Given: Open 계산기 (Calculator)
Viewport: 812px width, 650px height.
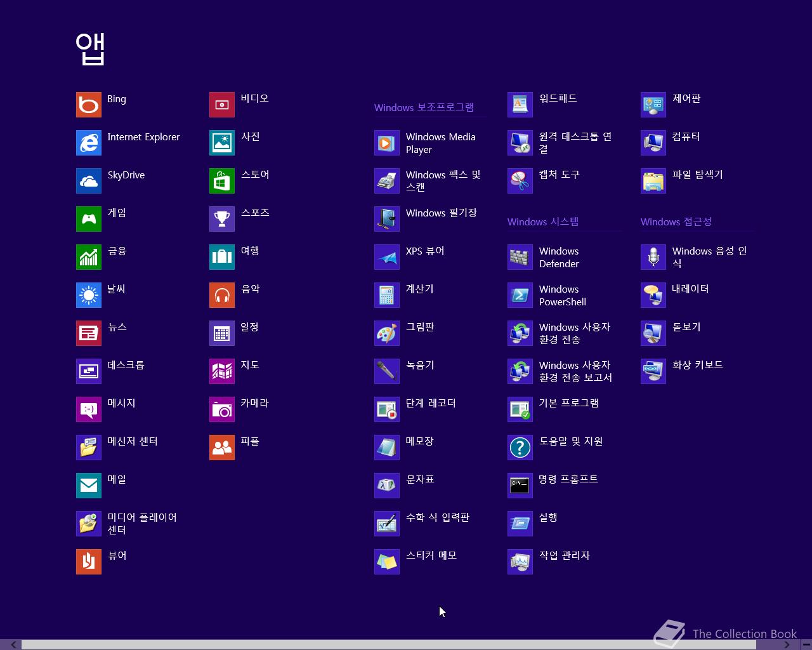Looking at the screenshot, I should tap(405, 295).
